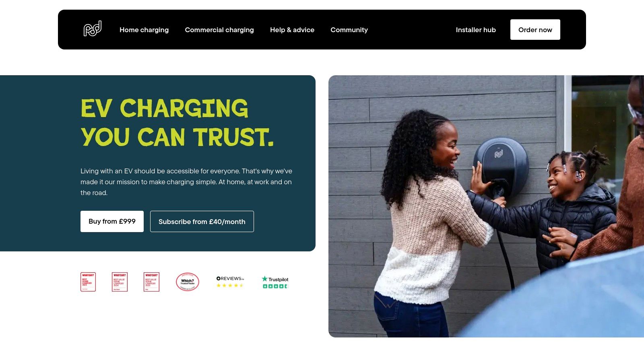Expand the Community menu
644x362 pixels.
pyautogui.click(x=349, y=30)
